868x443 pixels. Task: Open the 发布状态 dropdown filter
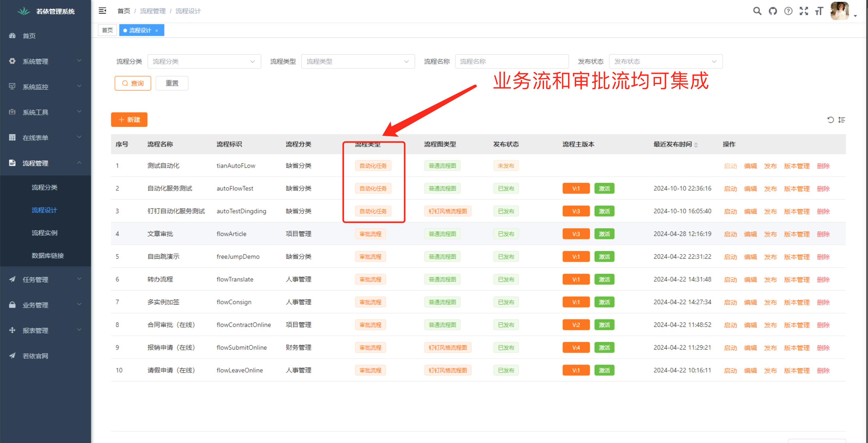pos(666,62)
